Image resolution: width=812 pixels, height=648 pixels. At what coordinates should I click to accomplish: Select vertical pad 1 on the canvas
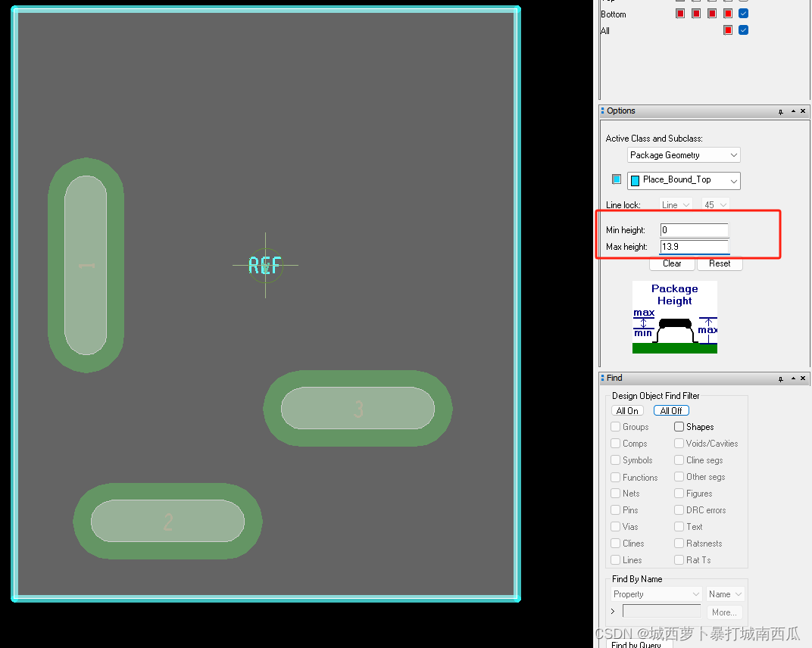86,266
